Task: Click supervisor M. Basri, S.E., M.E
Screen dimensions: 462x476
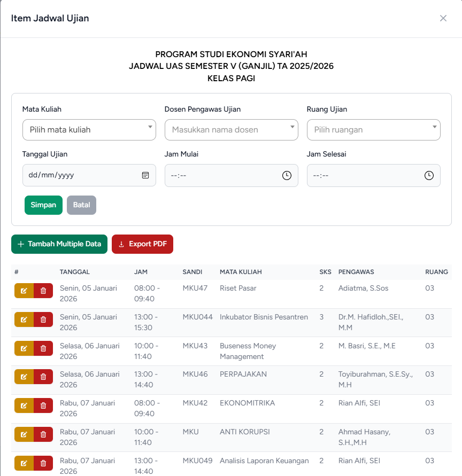Action: click(x=367, y=346)
